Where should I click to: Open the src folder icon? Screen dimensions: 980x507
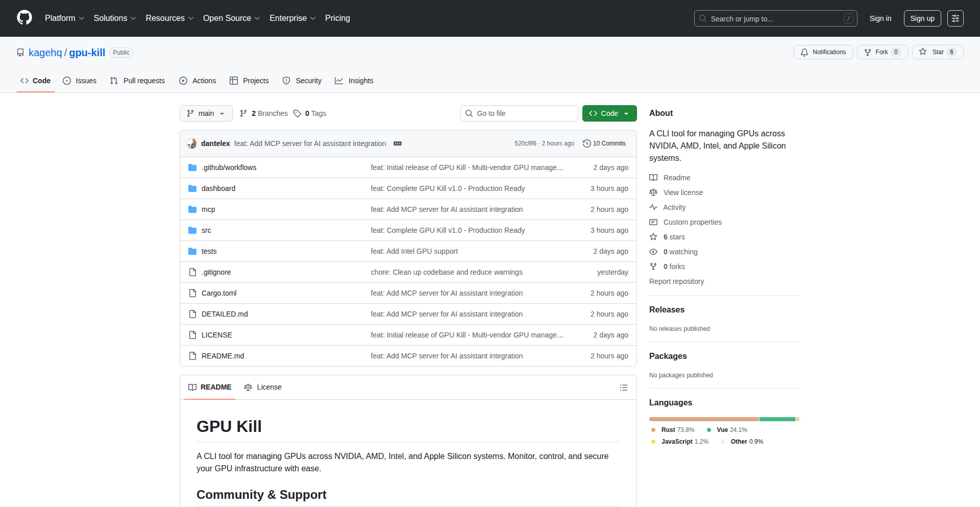192,230
